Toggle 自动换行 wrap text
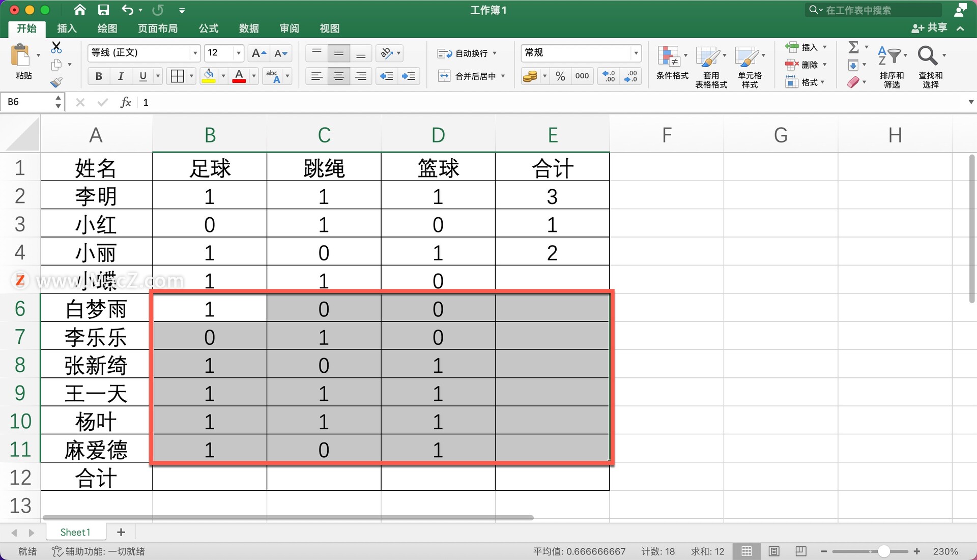This screenshot has width=977, height=560. (463, 53)
